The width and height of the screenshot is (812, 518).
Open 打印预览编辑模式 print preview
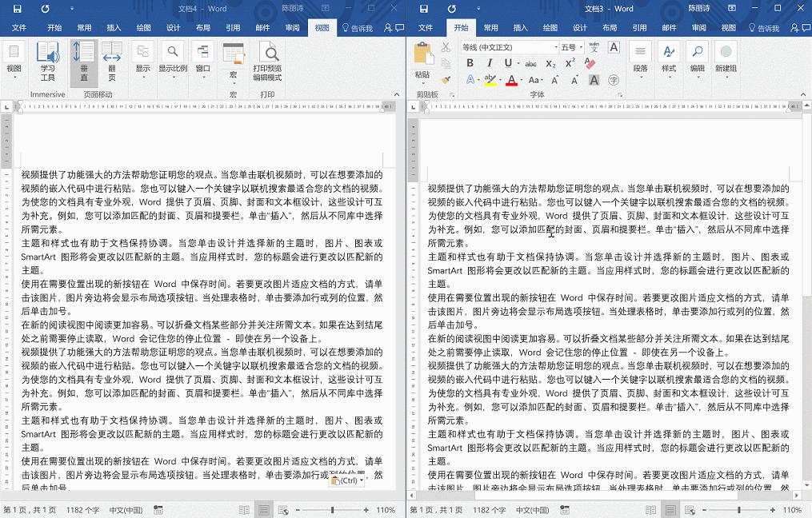pos(267,62)
